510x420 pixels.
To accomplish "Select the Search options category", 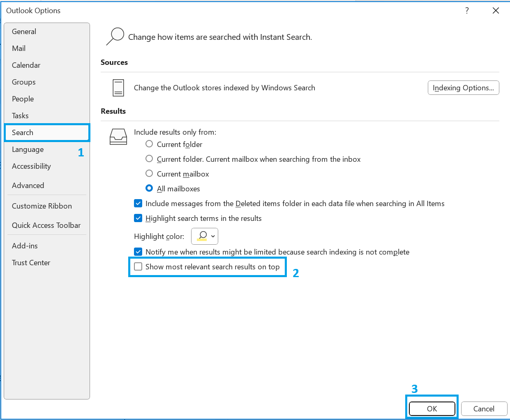I will click(47, 133).
